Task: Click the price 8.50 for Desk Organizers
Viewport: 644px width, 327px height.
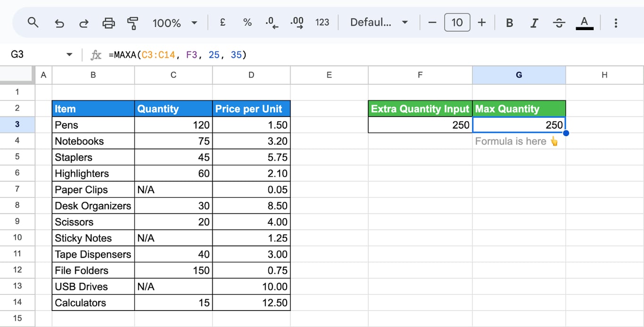Action: [251, 206]
